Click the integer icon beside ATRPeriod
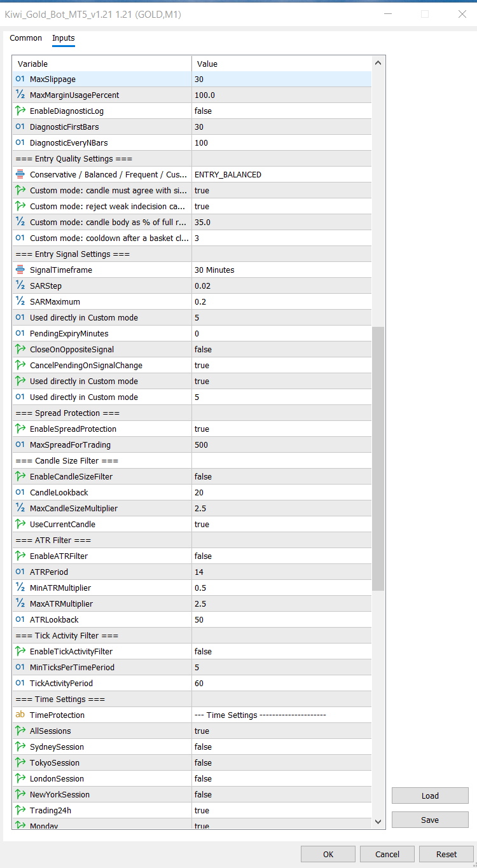The image size is (477, 868). pos(20,572)
